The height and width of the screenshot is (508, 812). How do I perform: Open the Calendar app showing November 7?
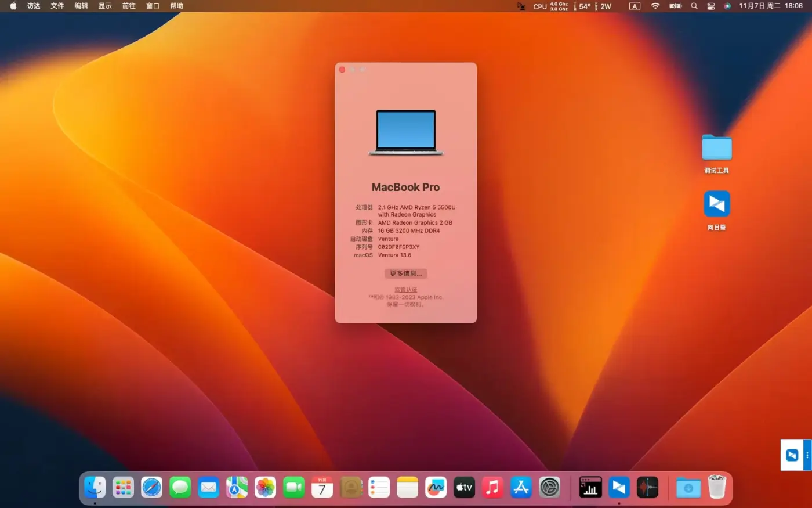(322, 487)
